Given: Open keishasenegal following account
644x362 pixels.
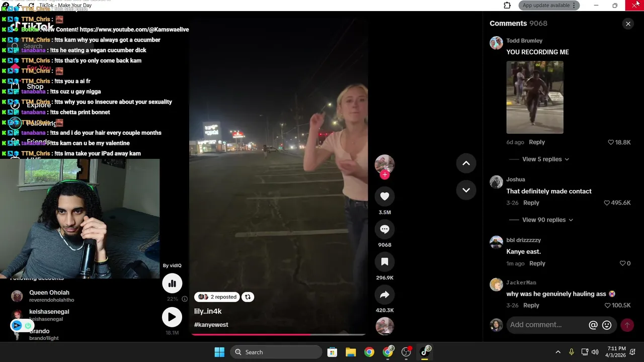Looking at the screenshot, I should (x=49, y=315).
